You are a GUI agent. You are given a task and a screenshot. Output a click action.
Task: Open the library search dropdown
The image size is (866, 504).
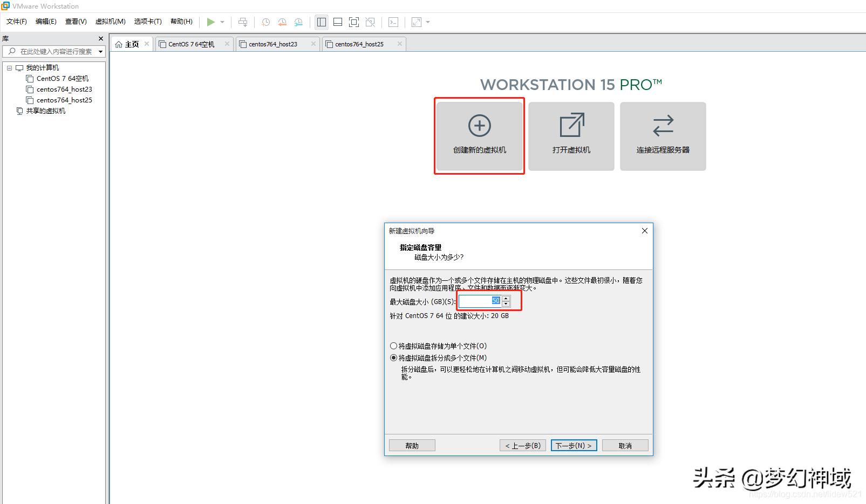[100, 51]
